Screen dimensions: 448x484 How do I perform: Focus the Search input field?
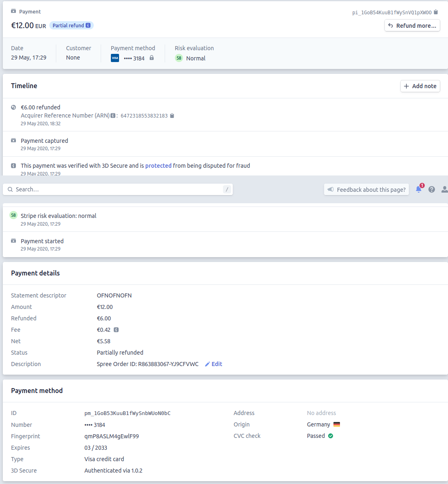[x=118, y=189]
